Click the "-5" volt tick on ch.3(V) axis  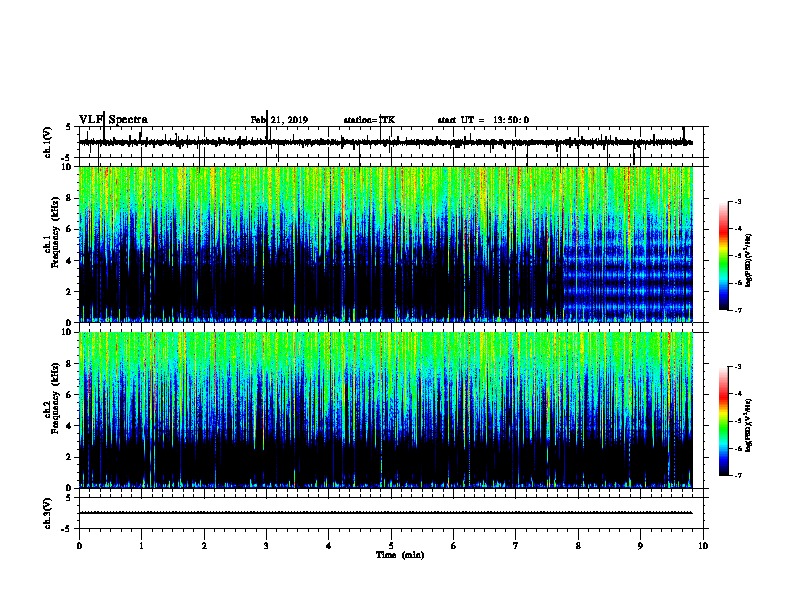point(66,529)
